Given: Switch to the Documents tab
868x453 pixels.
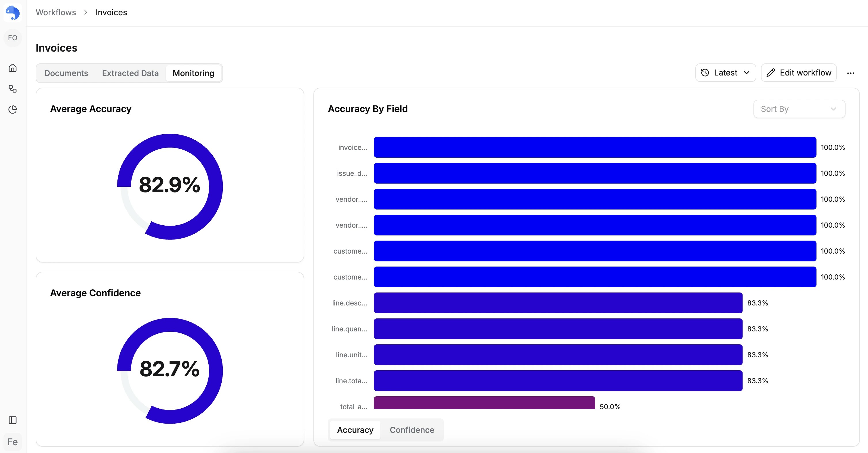Looking at the screenshot, I should 66,73.
